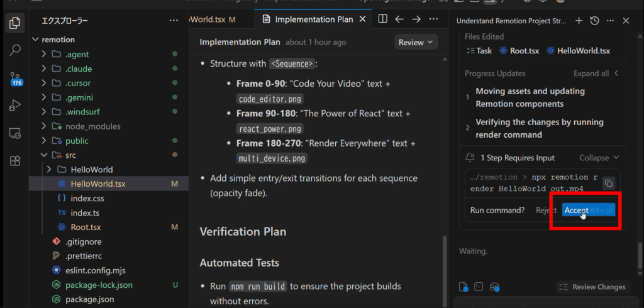Image resolution: width=644 pixels, height=308 pixels.
Task: Open the Extensions view icon
Action: point(14,160)
